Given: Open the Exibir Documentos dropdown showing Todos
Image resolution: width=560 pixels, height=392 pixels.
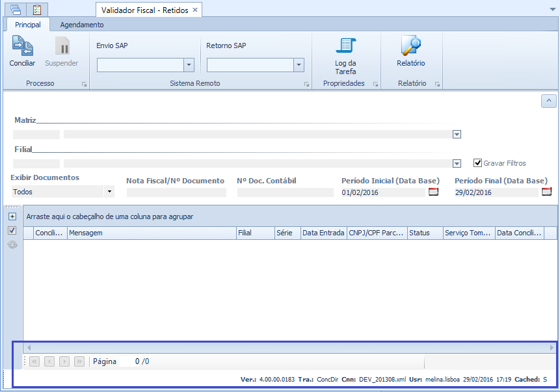Looking at the screenshot, I should coord(109,192).
